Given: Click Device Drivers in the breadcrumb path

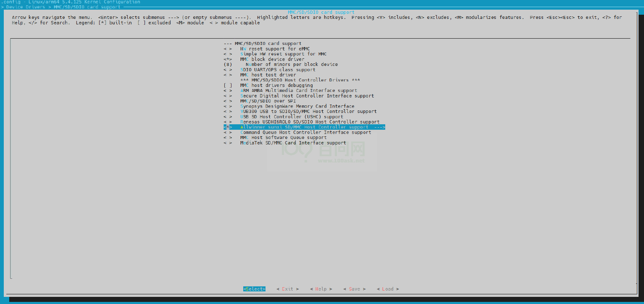Looking at the screenshot, I should click(26, 7).
